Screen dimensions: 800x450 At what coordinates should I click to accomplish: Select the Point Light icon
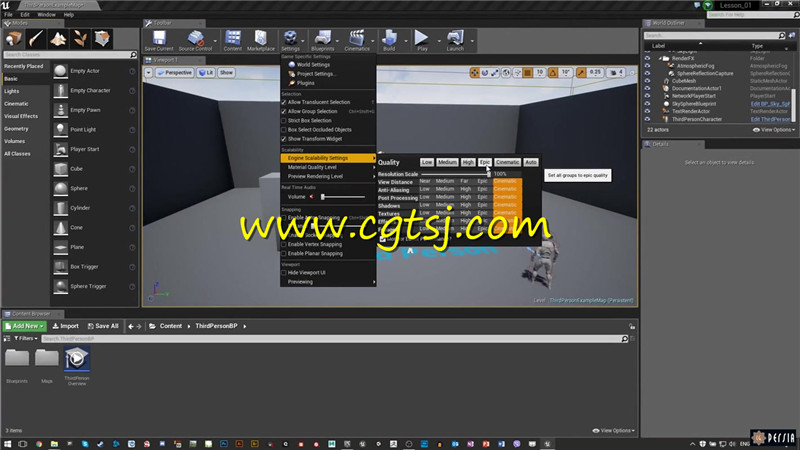(60, 130)
